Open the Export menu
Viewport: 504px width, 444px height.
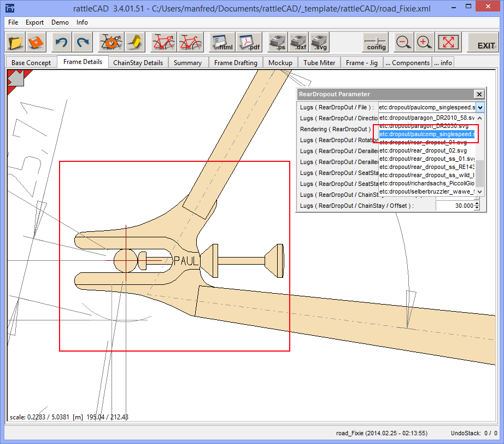click(x=35, y=22)
